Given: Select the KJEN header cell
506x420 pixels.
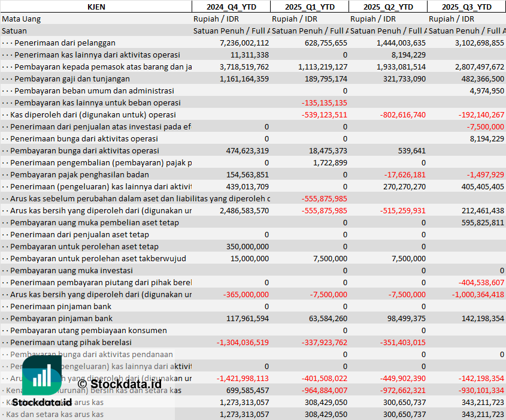Looking at the screenshot, I should (96, 7).
